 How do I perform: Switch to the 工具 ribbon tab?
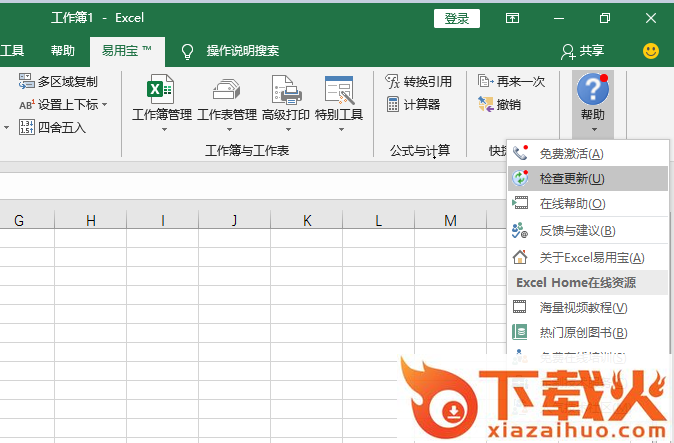pos(12,51)
